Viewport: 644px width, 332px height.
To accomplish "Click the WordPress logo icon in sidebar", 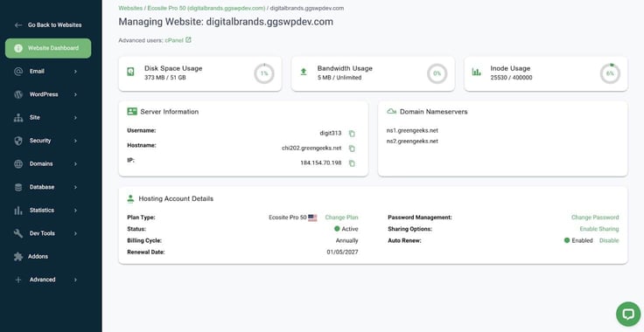I will [x=18, y=94].
